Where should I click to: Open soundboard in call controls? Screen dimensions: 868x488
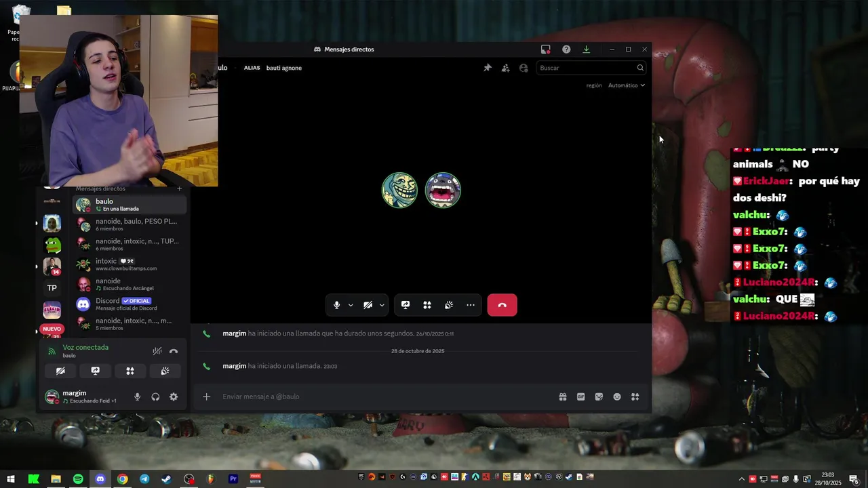coord(449,305)
